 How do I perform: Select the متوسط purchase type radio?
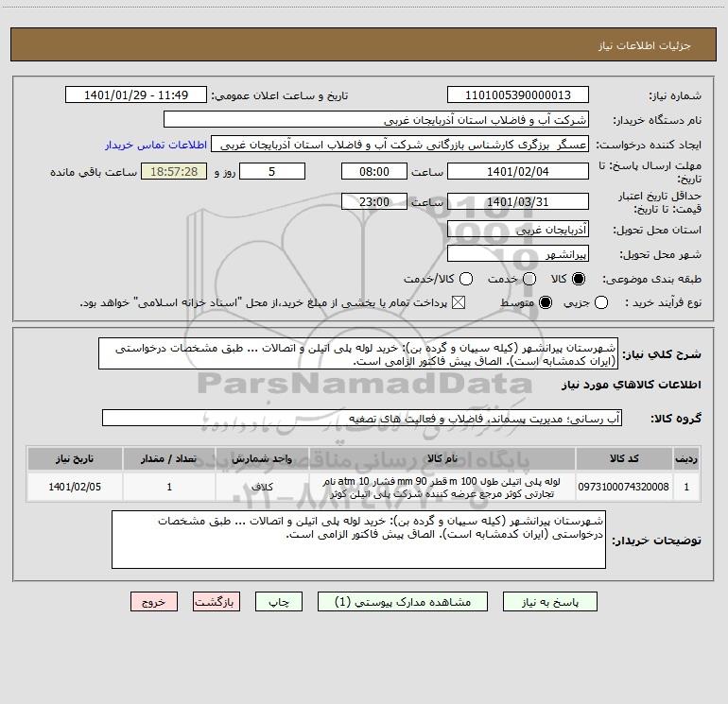coord(546,302)
